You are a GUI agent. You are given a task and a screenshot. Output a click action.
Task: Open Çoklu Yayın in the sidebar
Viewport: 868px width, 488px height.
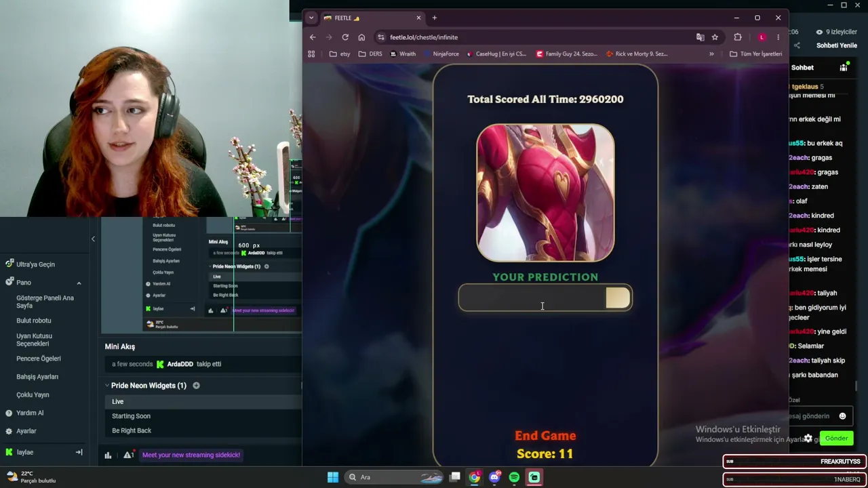tap(33, 394)
